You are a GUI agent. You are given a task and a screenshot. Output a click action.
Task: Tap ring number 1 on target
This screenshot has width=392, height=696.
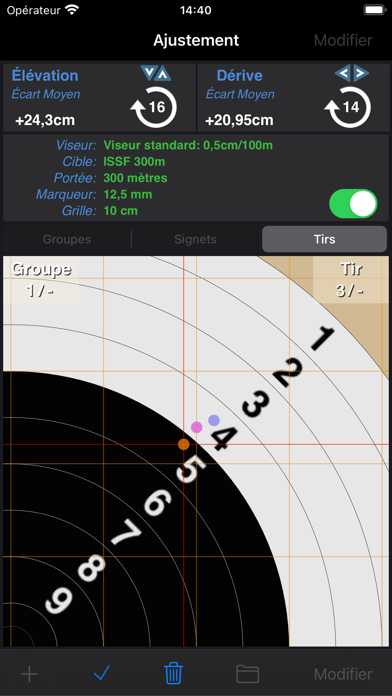(x=323, y=339)
